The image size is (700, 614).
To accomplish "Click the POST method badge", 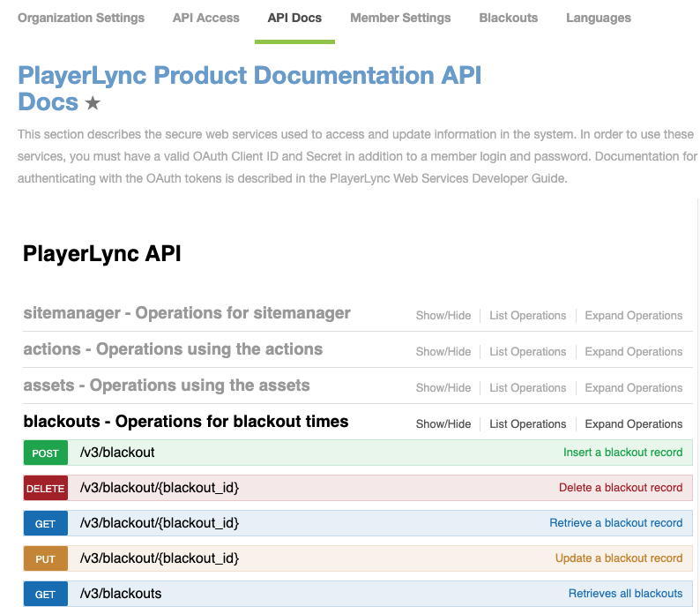I will click(x=46, y=453).
